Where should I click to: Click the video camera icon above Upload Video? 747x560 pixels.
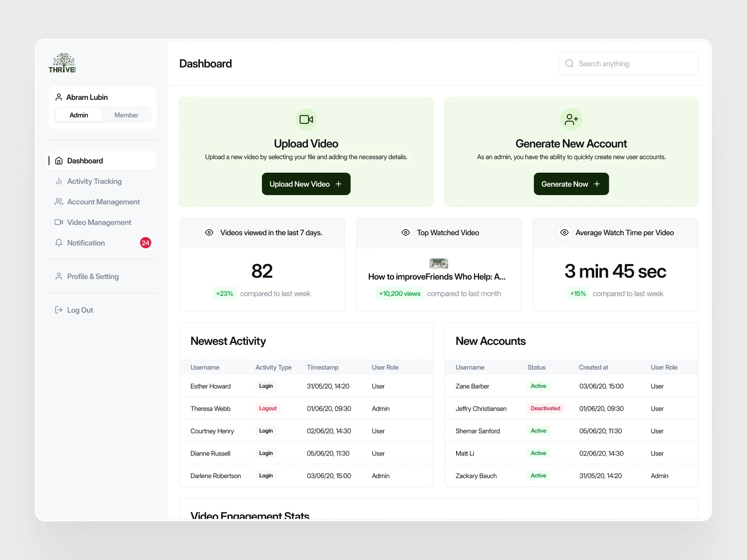click(x=306, y=119)
